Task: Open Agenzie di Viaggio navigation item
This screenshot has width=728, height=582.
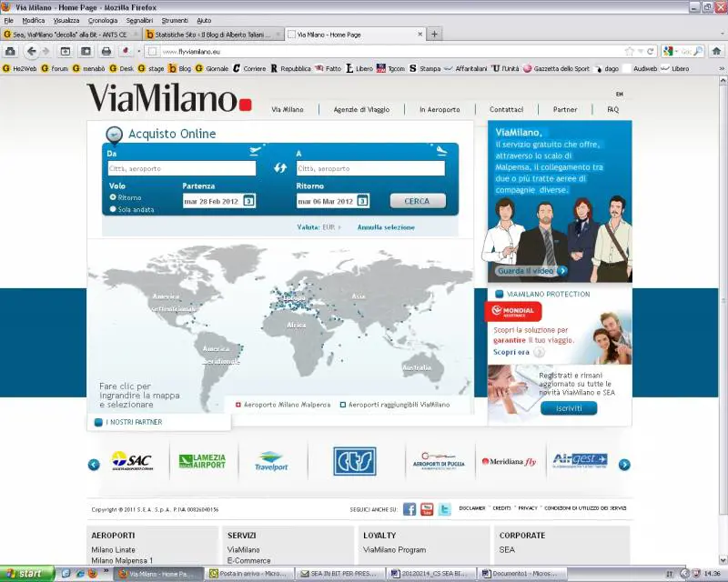Action: [361, 109]
